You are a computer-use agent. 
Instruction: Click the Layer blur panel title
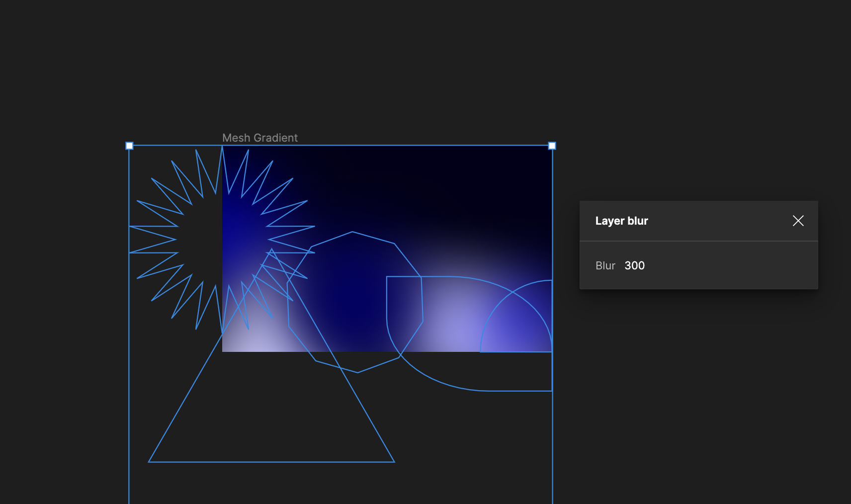click(621, 221)
